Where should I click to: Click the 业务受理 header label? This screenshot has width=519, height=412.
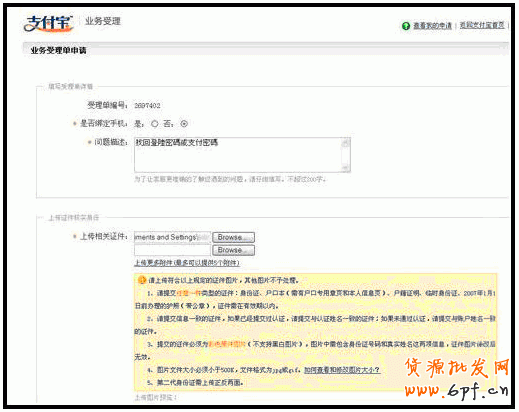tap(103, 21)
